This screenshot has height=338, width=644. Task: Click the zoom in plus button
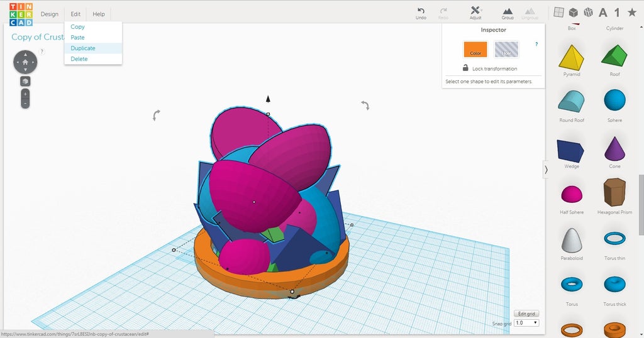tap(25, 94)
